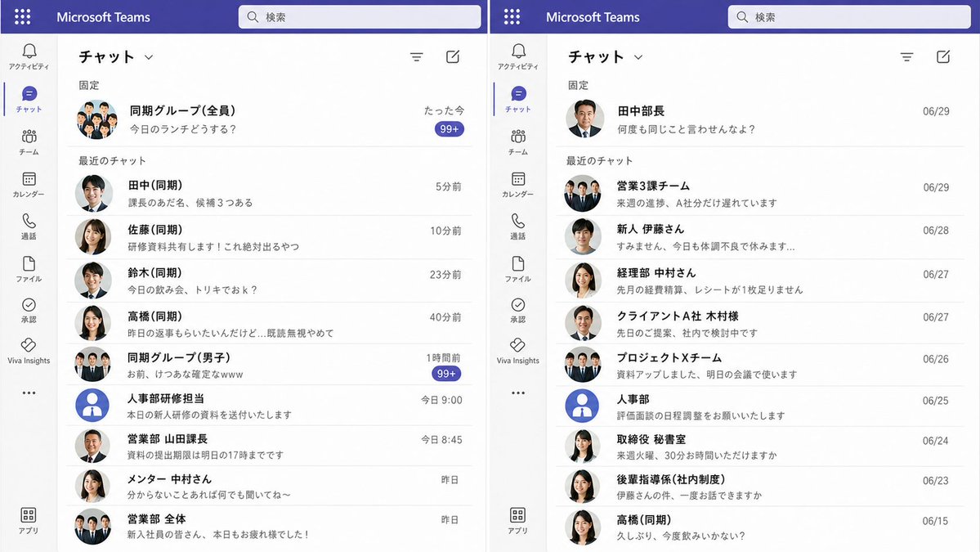Open chat with 佐藤(同期)
This screenshot has width=980, height=552.
click(270, 237)
